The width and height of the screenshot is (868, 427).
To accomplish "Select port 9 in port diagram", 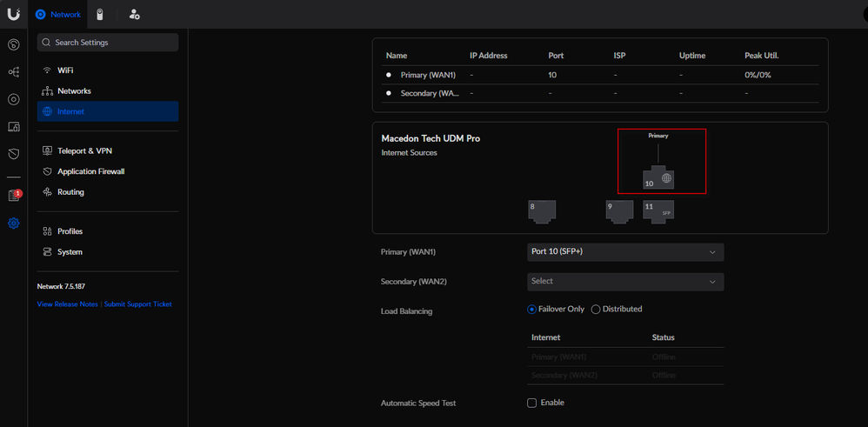I will pos(619,212).
